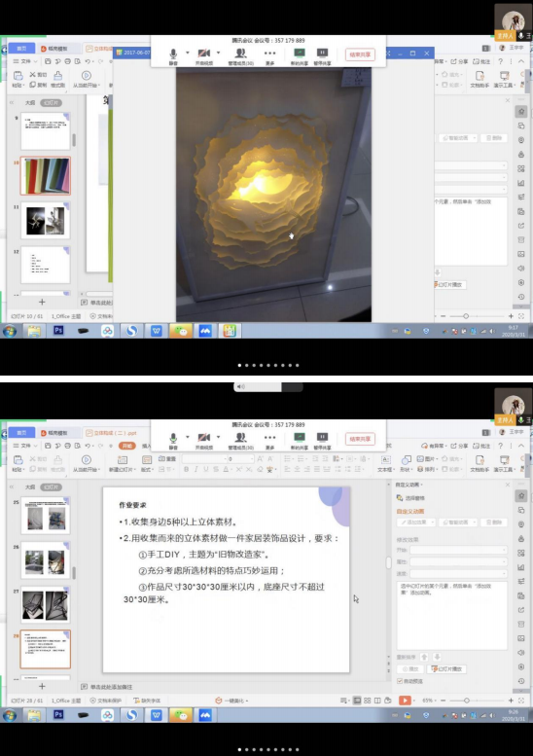This screenshot has width=533, height=756.
Task: Click the Italic formatting icon
Action: (196, 469)
